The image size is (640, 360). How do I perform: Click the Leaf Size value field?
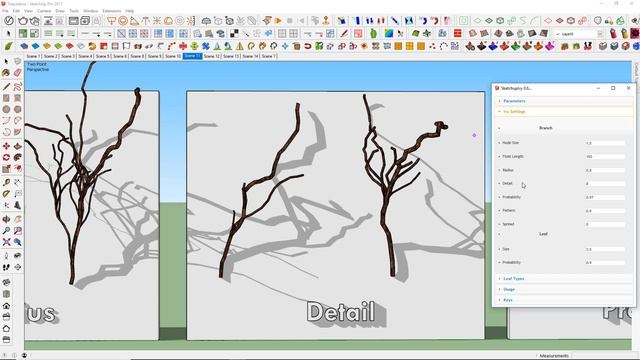coord(605,249)
